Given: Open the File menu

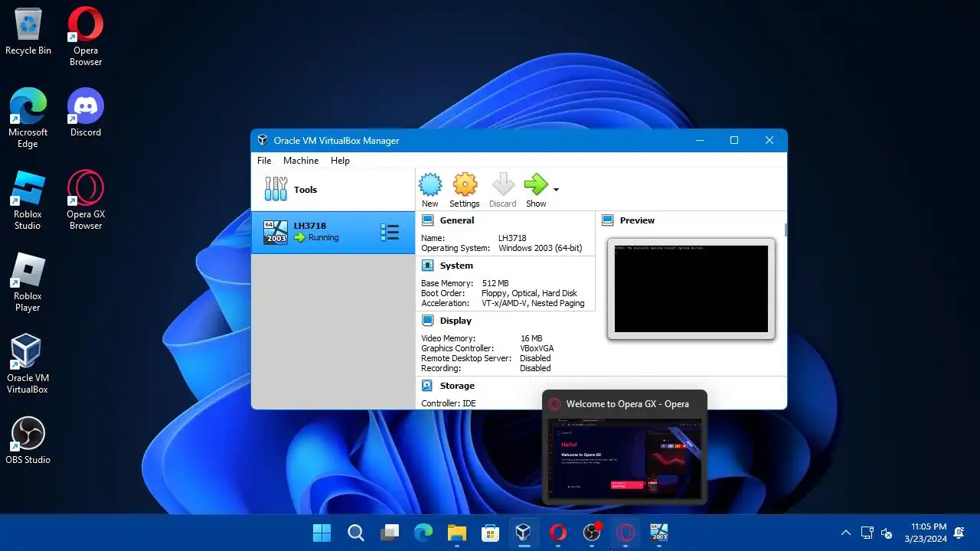Looking at the screenshot, I should (264, 161).
